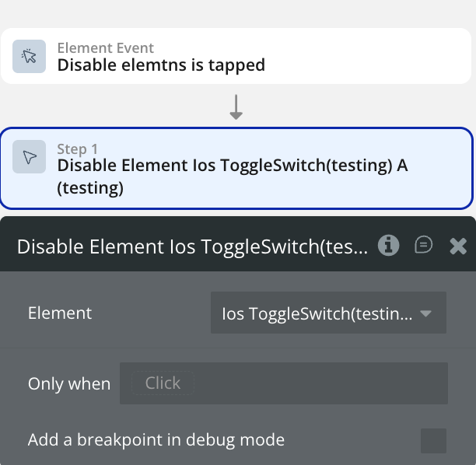Click the 'Add a breakpoint in debug mode' label
476x465 pixels.
point(156,440)
